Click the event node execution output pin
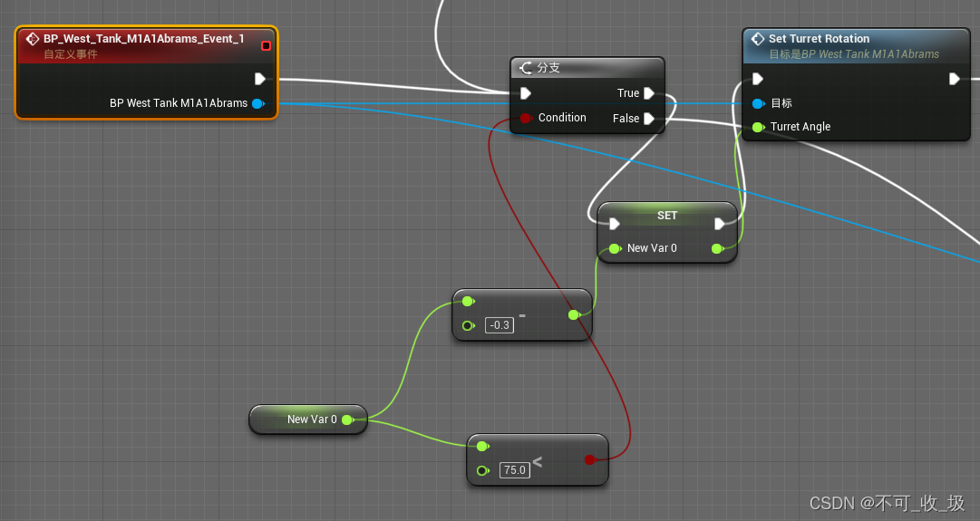The image size is (980, 521). tap(260, 79)
